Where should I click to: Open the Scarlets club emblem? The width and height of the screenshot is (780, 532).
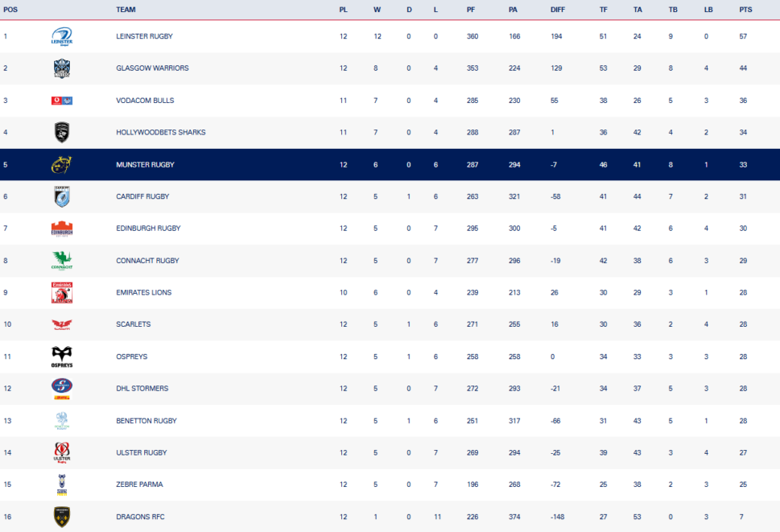62,324
